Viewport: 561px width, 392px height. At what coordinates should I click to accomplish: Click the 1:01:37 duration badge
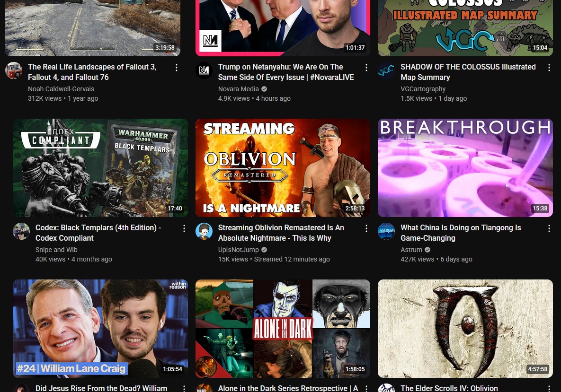pos(355,48)
